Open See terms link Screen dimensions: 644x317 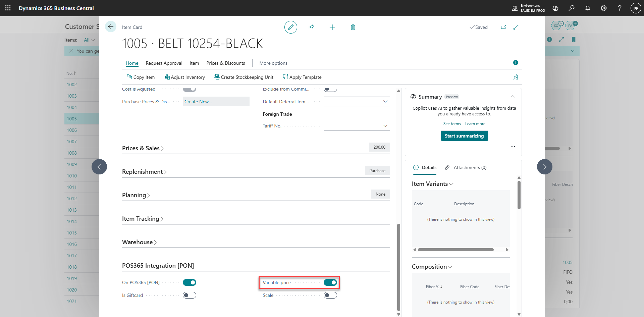452,124
